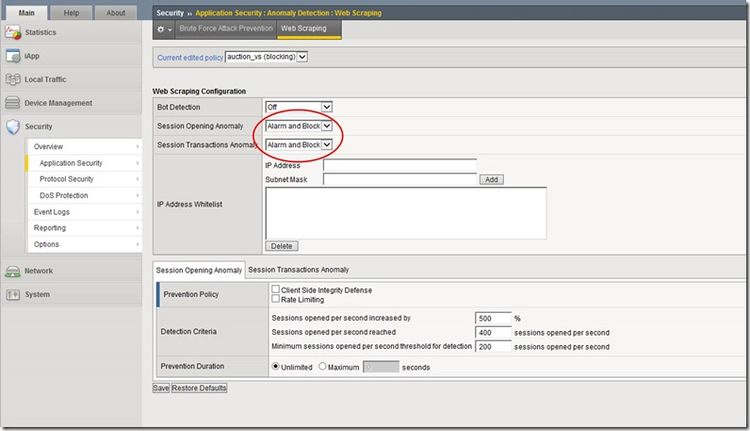Open the Network section icon
This screenshot has width=750, height=431.
[14, 270]
